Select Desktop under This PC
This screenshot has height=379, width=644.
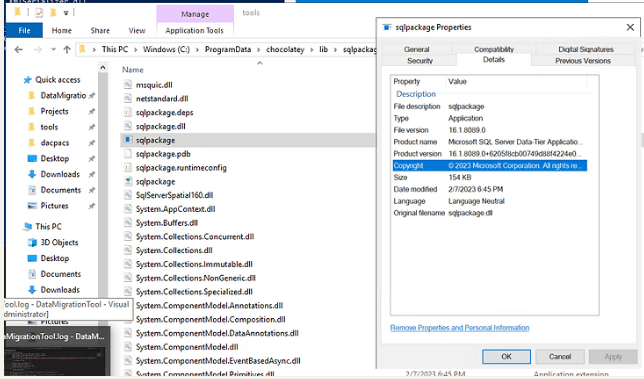55,258
